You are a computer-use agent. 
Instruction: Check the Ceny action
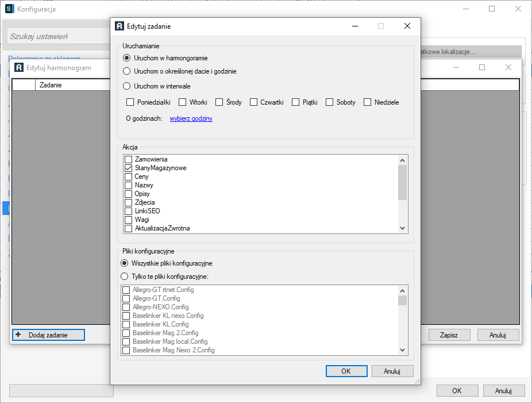tap(129, 176)
